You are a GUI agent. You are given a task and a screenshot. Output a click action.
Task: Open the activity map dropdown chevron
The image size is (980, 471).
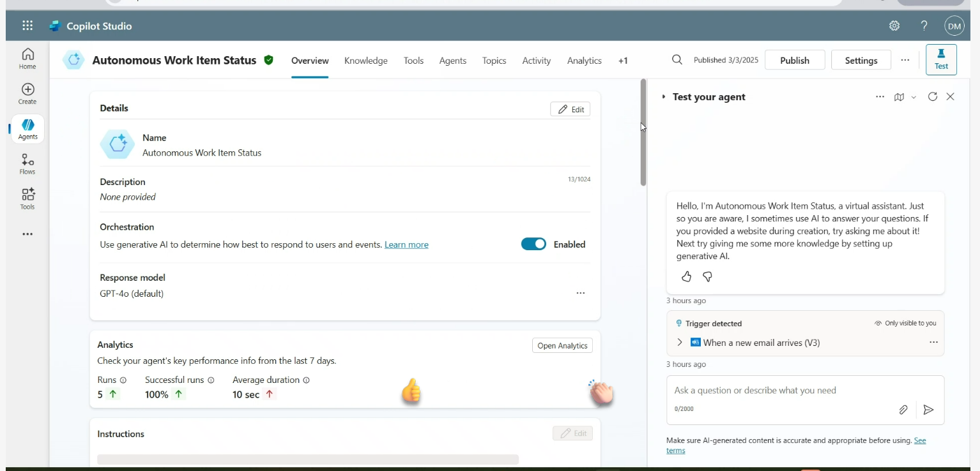[914, 97]
